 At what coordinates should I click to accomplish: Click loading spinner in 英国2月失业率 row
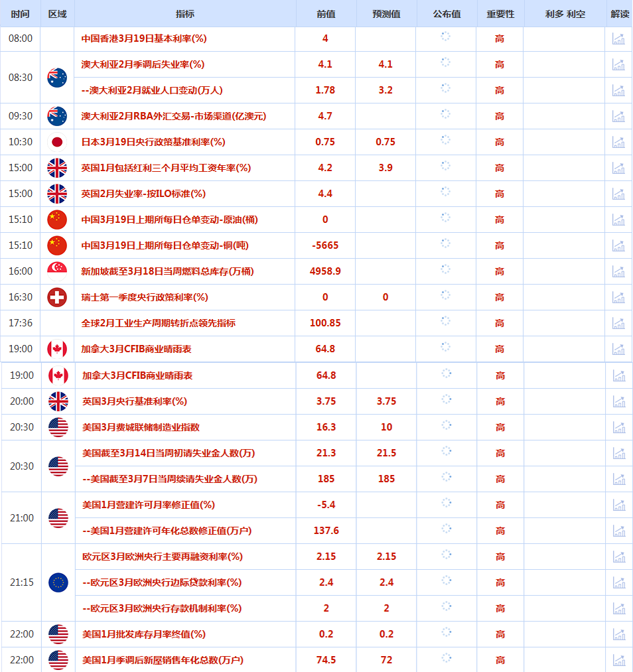coord(446,193)
